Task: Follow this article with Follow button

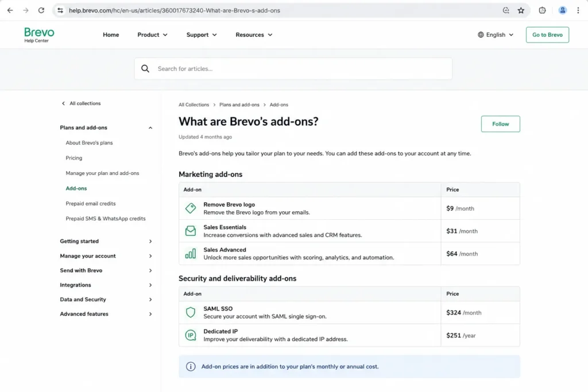Action: [x=500, y=124]
